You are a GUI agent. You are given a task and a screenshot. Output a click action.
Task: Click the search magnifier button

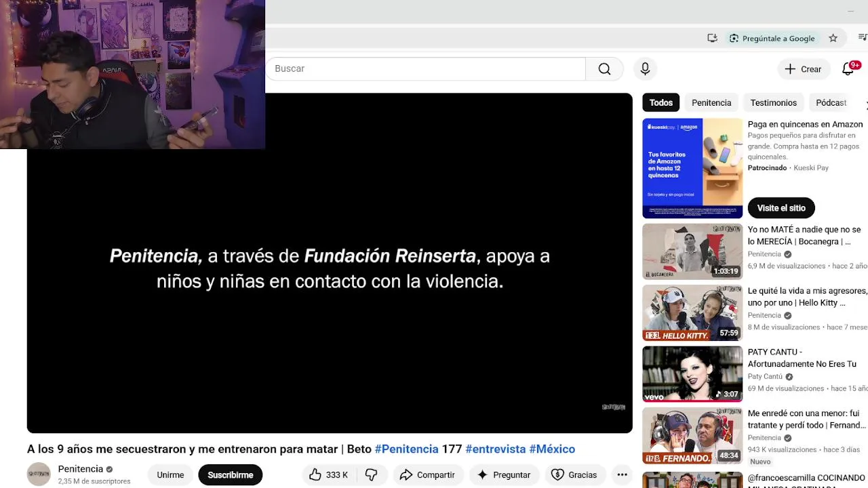coord(604,69)
